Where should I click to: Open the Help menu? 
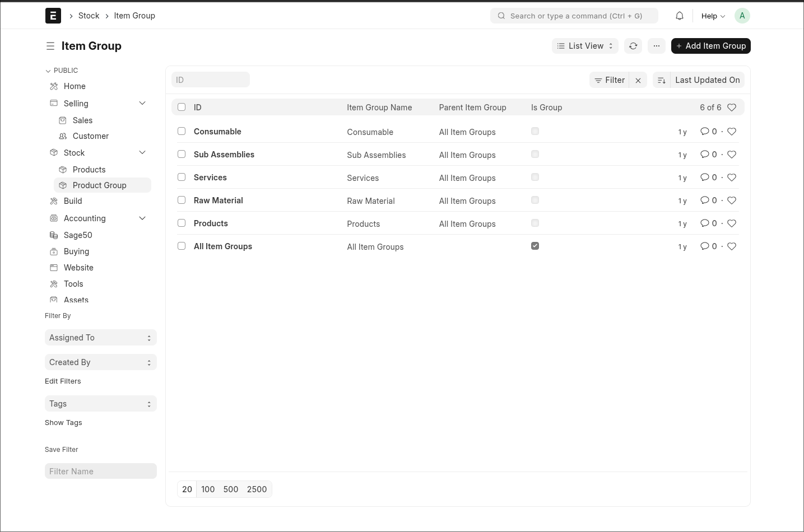(x=713, y=16)
